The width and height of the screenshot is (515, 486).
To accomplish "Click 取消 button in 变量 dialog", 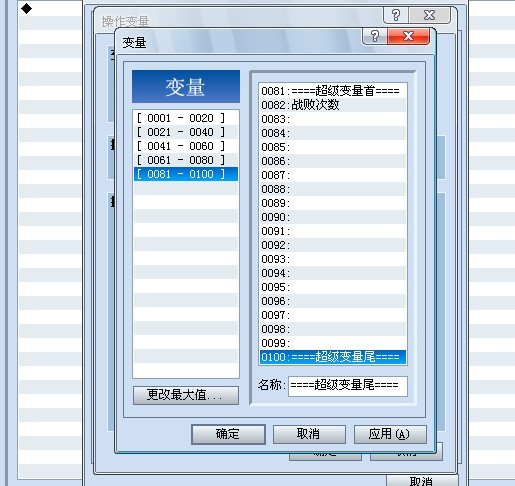I will pyautogui.click(x=309, y=434).
